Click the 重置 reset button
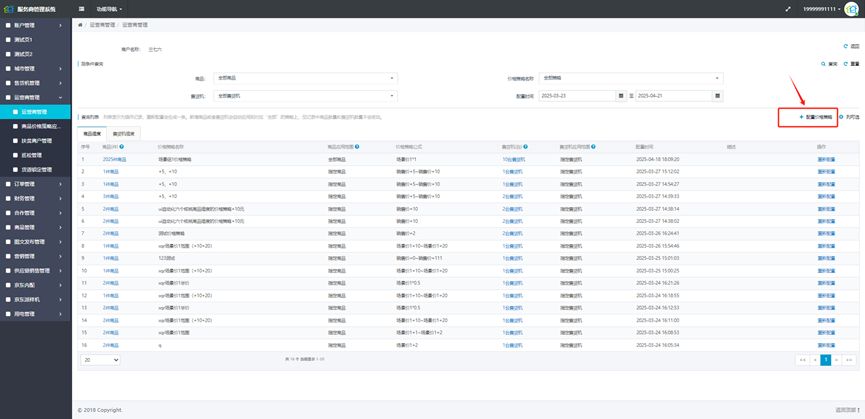The width and height of the screenshot is (865, 419). 851,64
